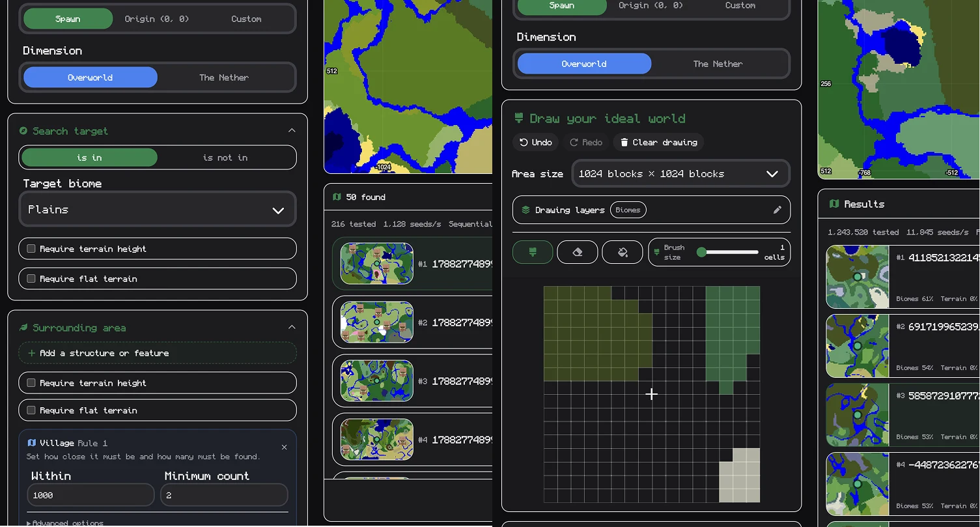Select the Fill bucket tool
Screen dimensions: 980x527
click(x=623, y=252)
